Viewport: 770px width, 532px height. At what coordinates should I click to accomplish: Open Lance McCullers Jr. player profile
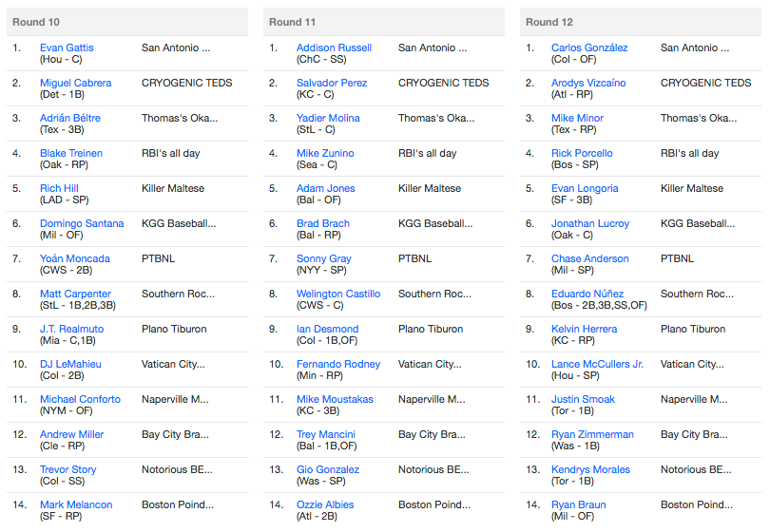pyautogui.click(x=597, y=364)
